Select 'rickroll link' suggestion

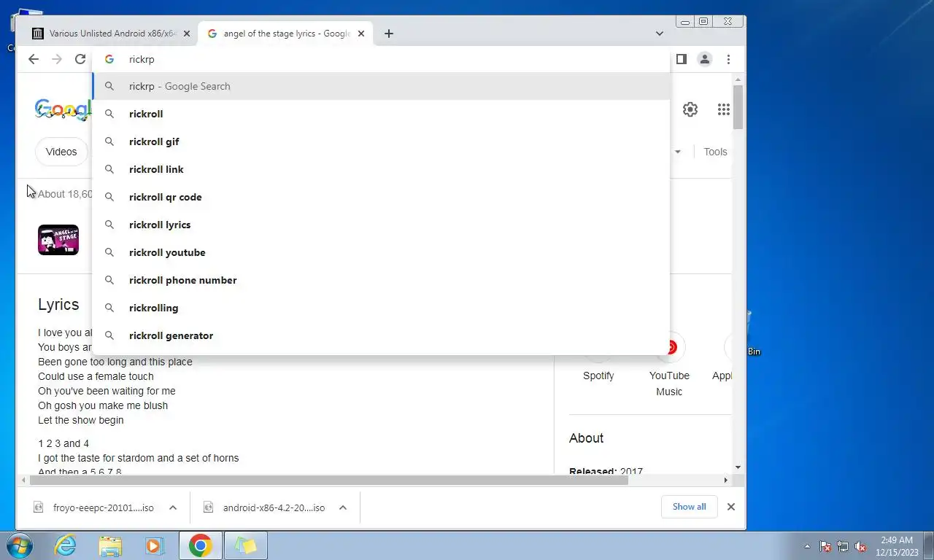click(381, 169)
